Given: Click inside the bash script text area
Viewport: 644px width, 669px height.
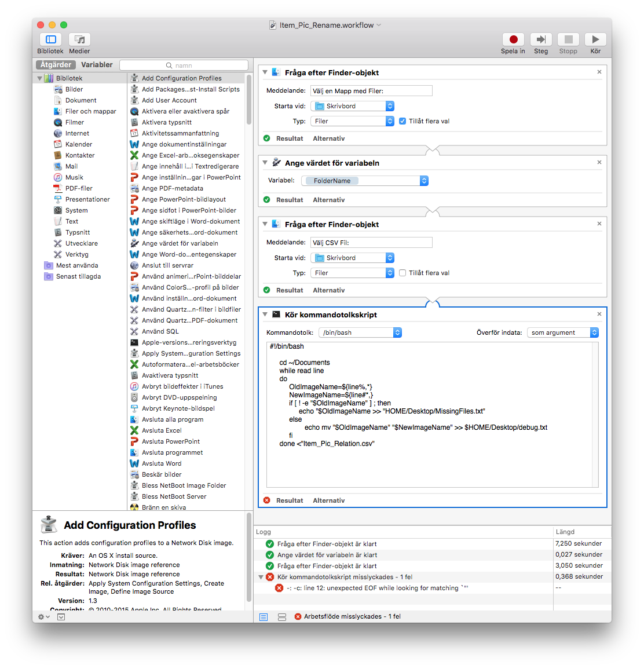Looking at the screenshot, I should coord(429,414).
